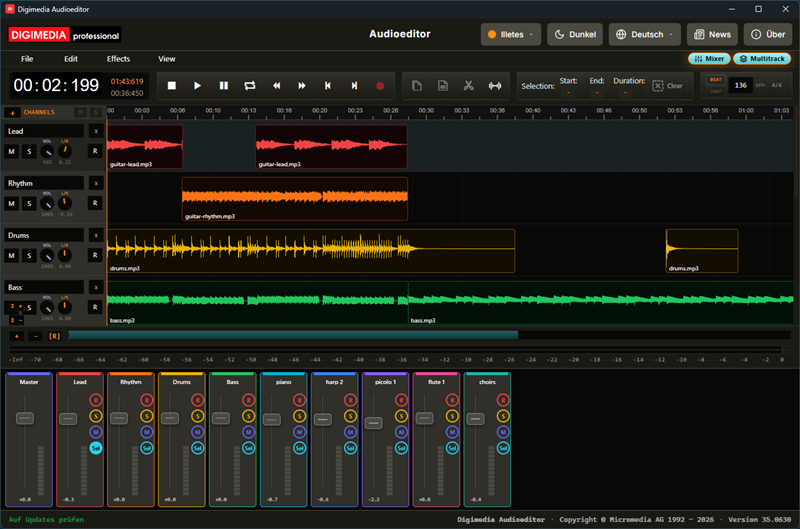Add a new channel with the plus icon
This screenshot has width=800, height=529.
pyautogui.click(x=12, y=112)
